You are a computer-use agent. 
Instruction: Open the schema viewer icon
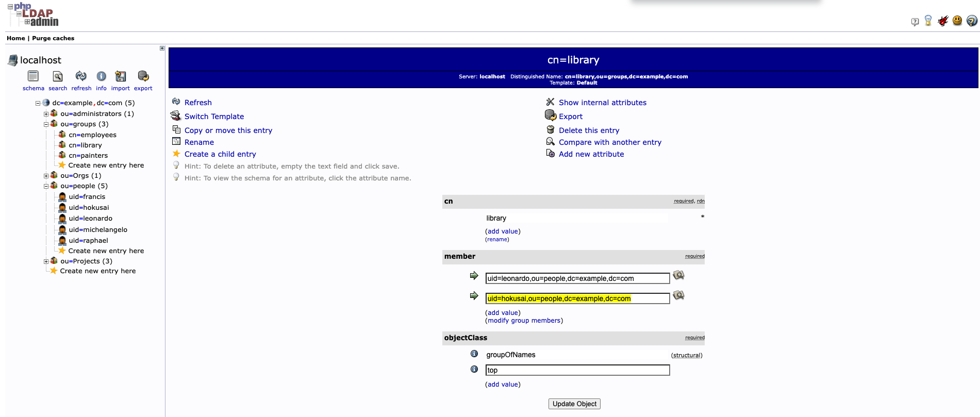point(33,76)
